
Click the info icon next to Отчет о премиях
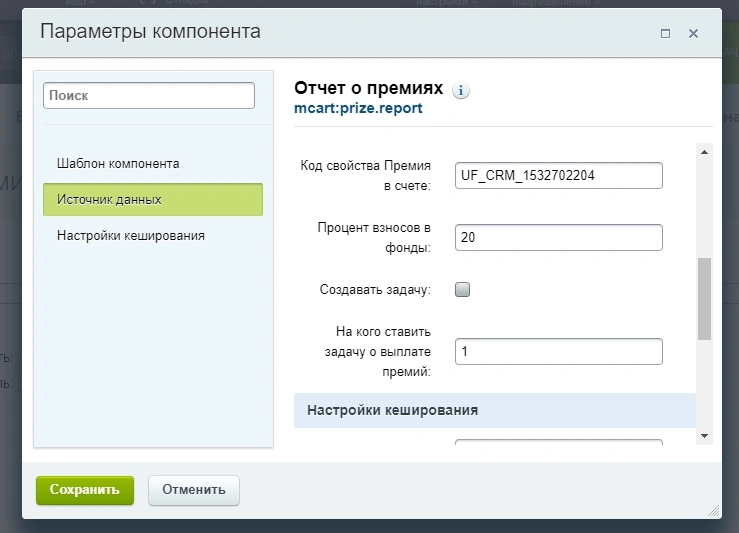(x=460, y=90)
